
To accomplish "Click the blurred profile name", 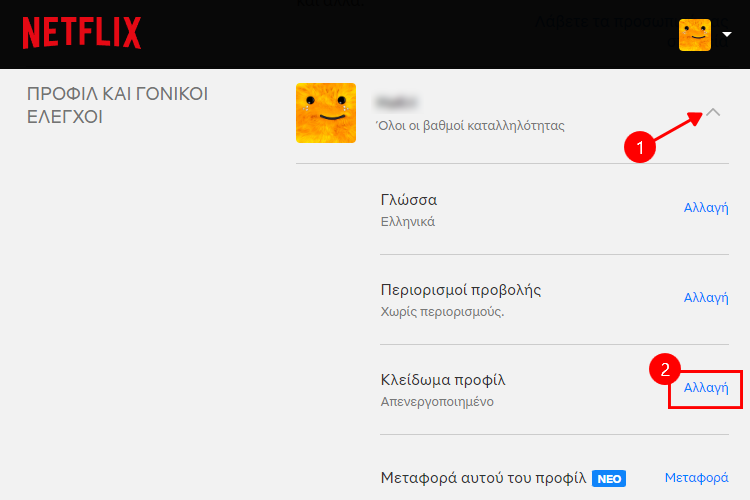I will tap(396, 102).
